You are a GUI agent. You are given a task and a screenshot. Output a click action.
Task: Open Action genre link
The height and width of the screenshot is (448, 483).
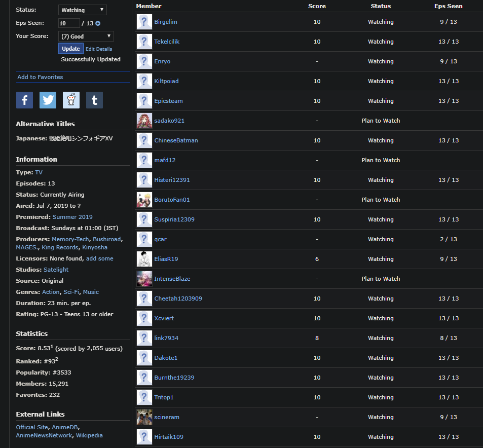[x=51, y=292]
